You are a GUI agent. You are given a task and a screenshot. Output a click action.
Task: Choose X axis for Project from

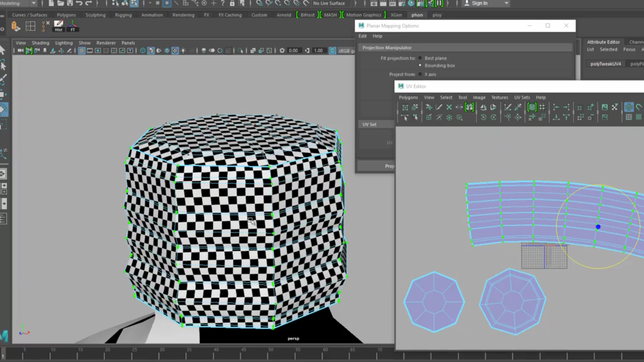coord(420,74)
